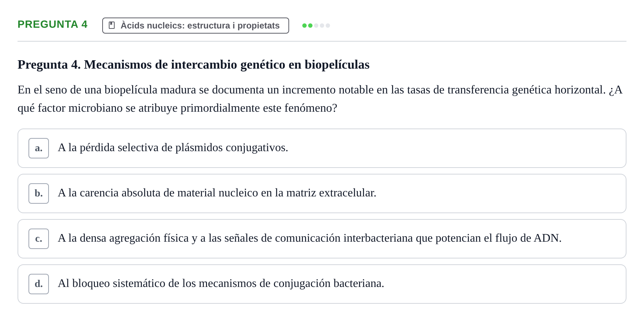Viewport: 644px width, 322px height.
Task: Choose answer about bloqueo sistemático de conjugación
Action: click(322, 284)
